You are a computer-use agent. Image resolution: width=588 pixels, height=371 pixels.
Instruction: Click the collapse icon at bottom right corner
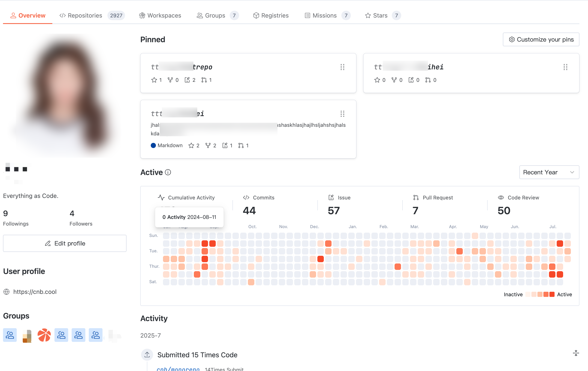[x=576, y=353]
